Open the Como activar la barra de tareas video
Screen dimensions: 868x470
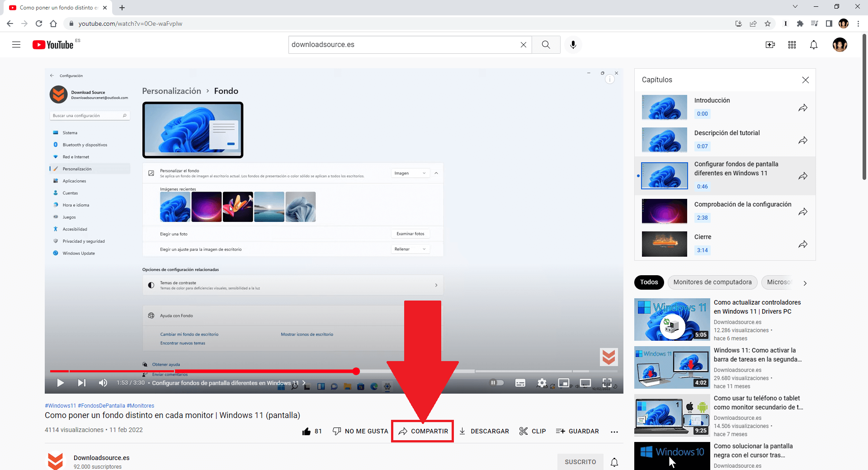point(672,367)
